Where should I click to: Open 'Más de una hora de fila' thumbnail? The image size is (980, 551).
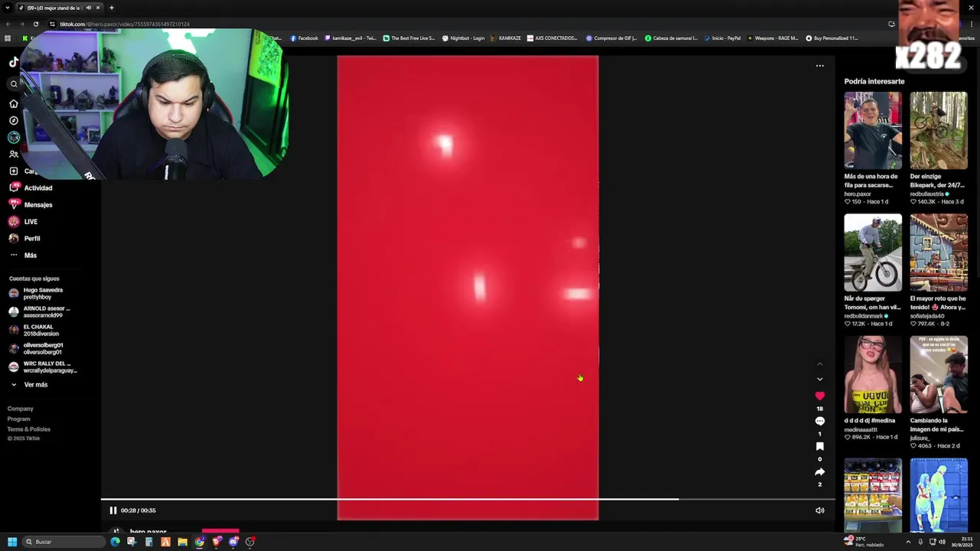tap(873, 130)
